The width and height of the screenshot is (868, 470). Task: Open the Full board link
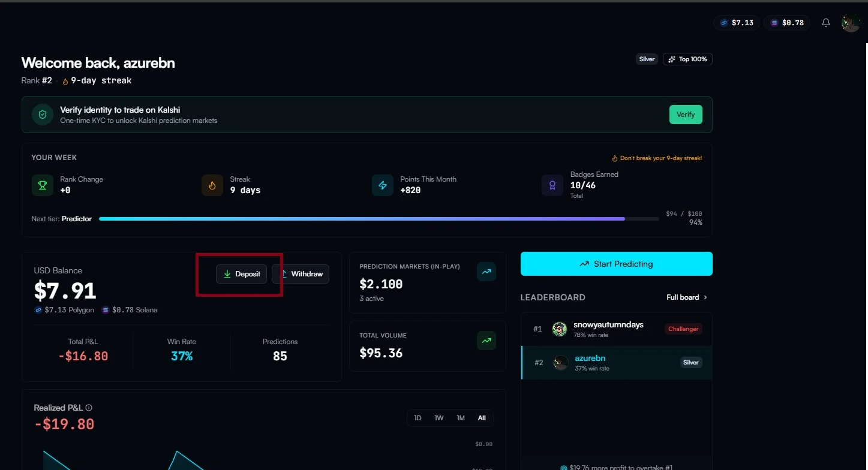tap(687, 297)
